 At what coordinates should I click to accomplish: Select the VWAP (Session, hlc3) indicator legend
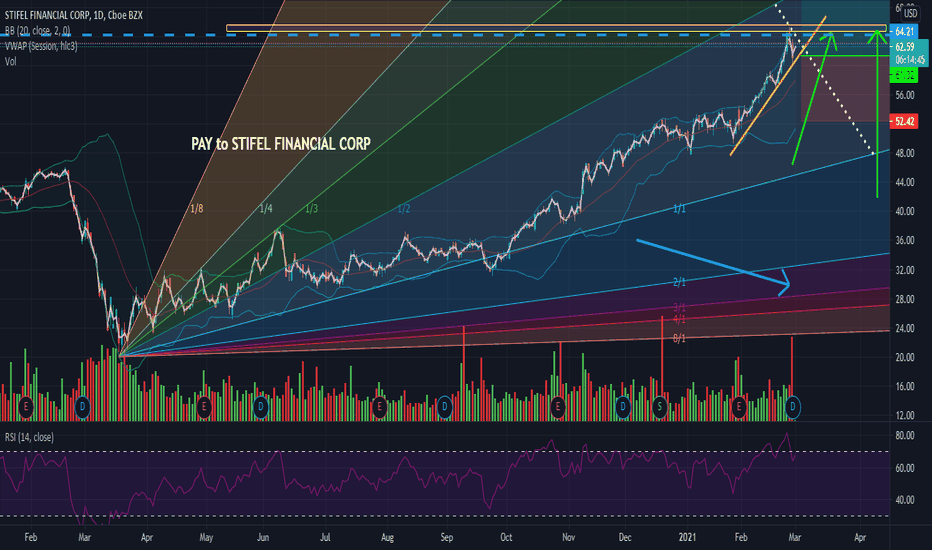point(41,46)
